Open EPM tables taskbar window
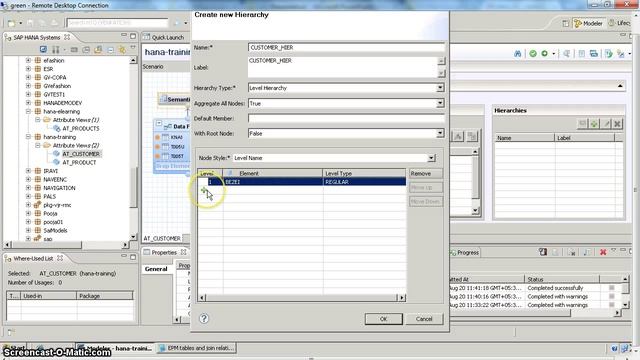Screen dimensions: 640x360 [197, 349]
